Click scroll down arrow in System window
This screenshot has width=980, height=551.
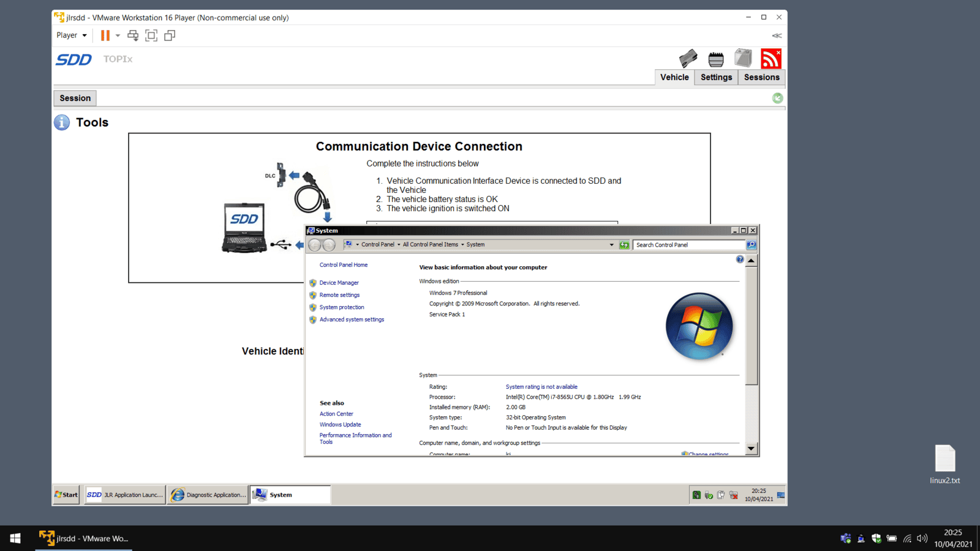[x=751, y=449]
